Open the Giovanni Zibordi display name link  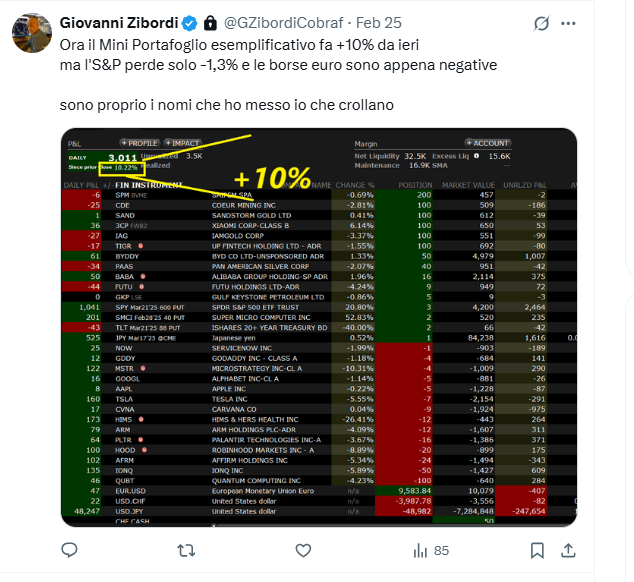(x=116, y=22)
